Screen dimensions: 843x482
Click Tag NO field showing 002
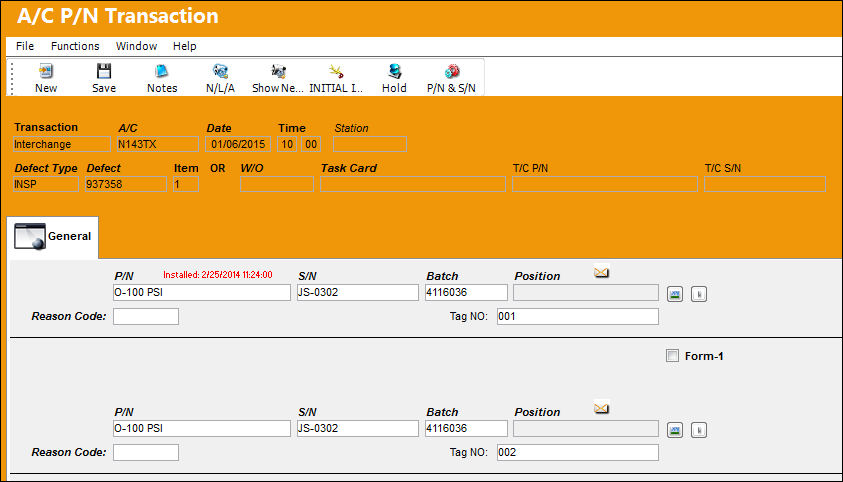tap(578, 452)
